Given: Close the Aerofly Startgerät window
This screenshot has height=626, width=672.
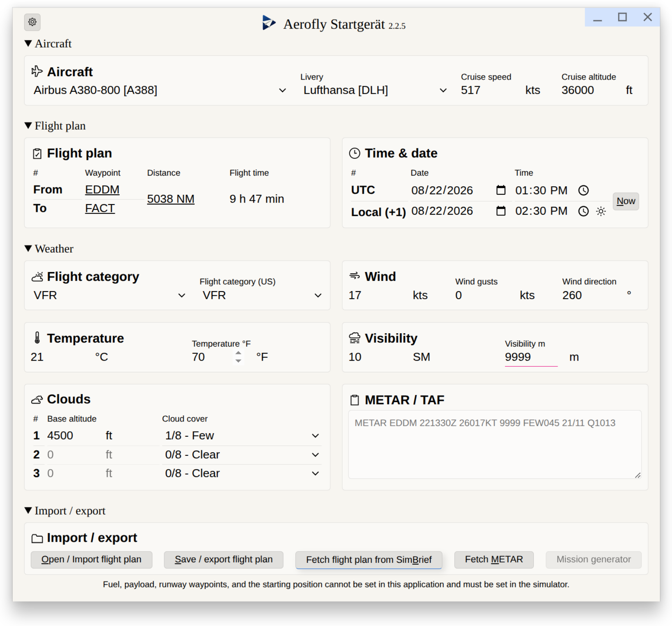Looking at the screenshot, I should (x=647, y=18).
